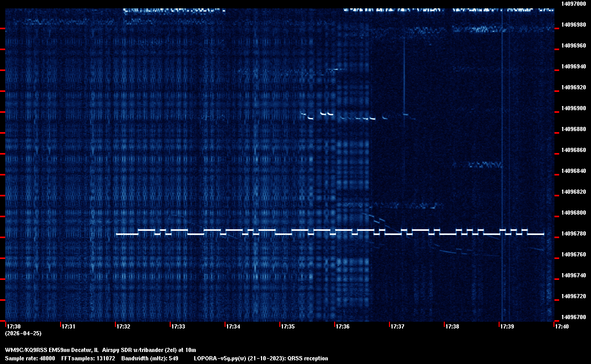Select the 17:34 time marker

(x=233, y=327)
